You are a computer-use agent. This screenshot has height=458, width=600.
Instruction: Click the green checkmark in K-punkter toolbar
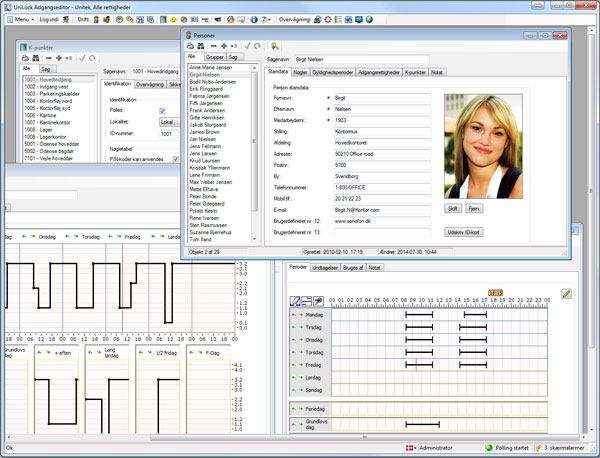(80, 59)
